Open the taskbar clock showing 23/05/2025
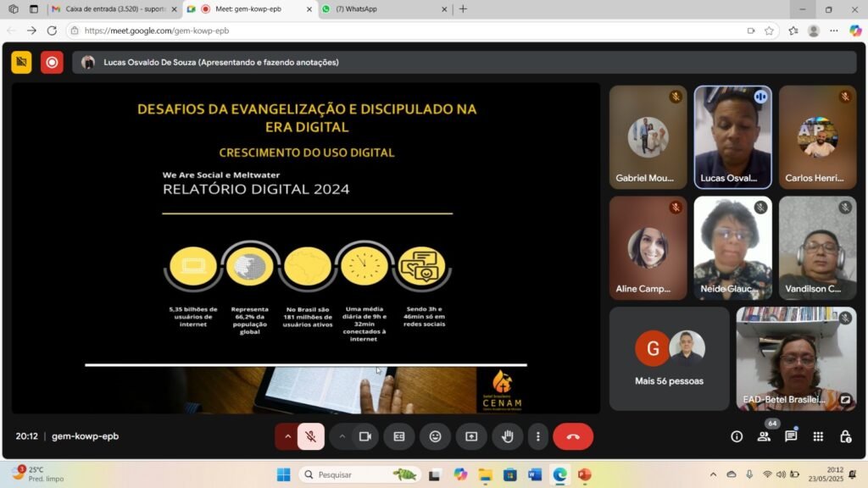Viewport: 868px width, 488px height. pos(826,474)
